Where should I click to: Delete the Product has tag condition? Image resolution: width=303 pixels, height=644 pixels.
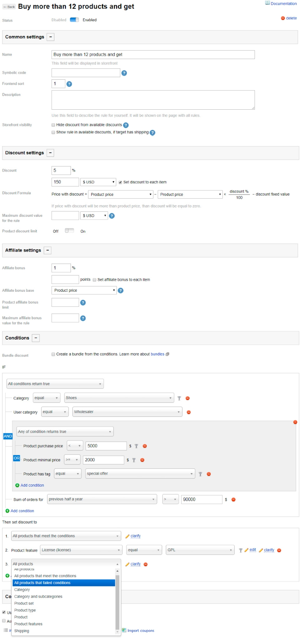[x=208, y=474]
